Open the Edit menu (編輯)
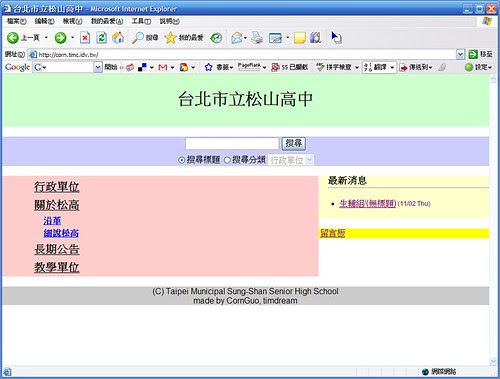Viewport: 500px width, 379px height. (x=44, y=21)
